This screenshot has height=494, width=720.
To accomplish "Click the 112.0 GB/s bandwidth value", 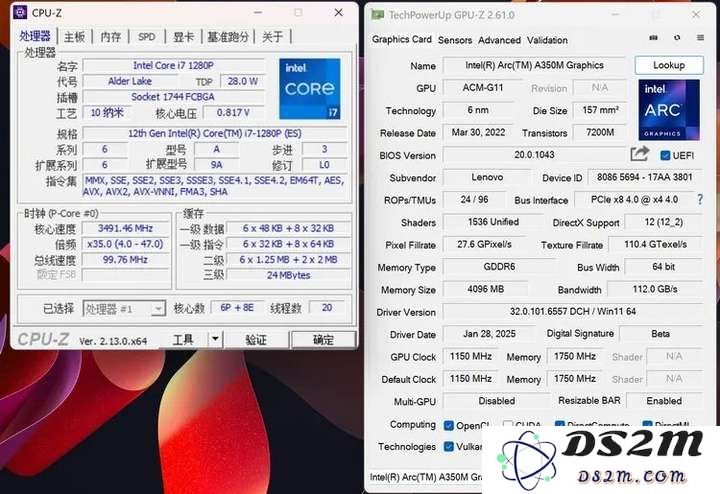I will (655, 289).
